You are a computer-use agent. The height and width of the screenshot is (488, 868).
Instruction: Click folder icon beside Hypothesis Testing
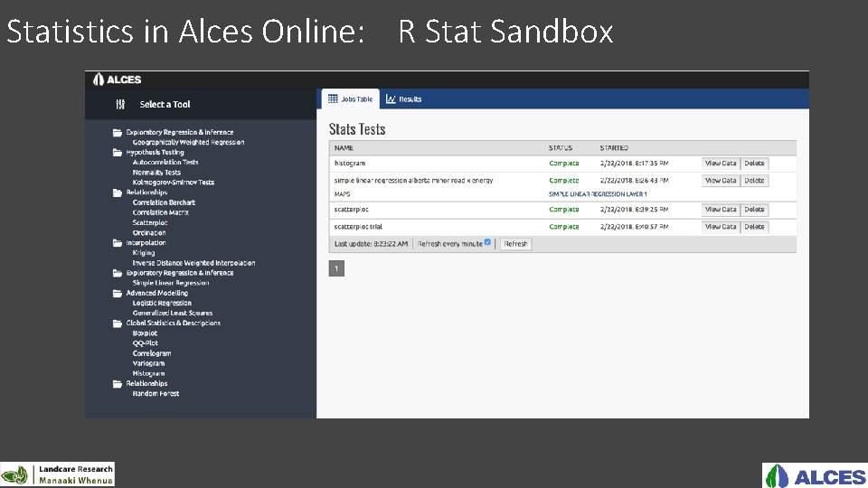click(118, 152)
